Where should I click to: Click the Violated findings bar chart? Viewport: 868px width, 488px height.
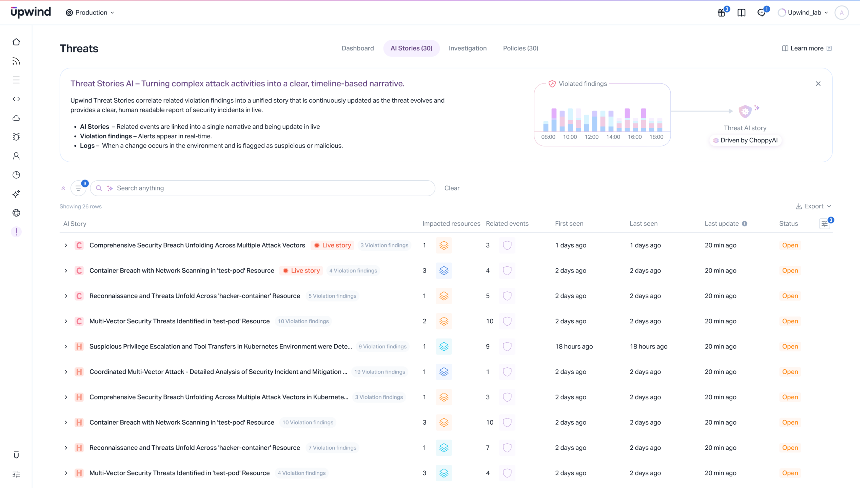[602, 120]
